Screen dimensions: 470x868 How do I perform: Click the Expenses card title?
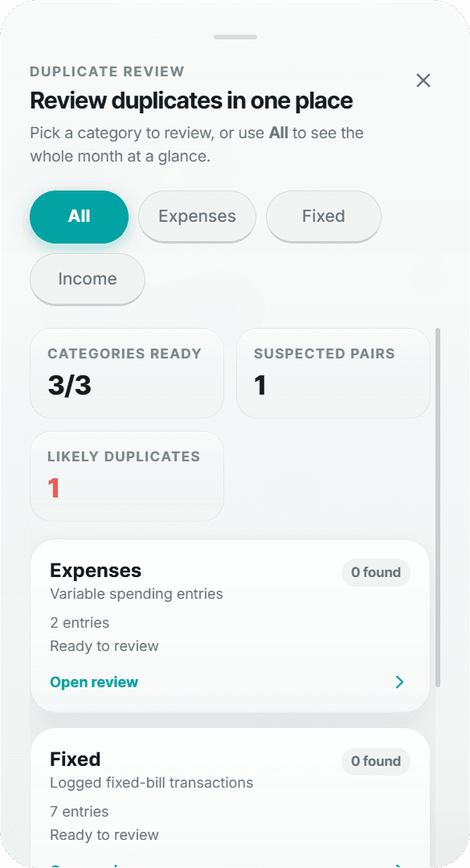pos(95,571)
